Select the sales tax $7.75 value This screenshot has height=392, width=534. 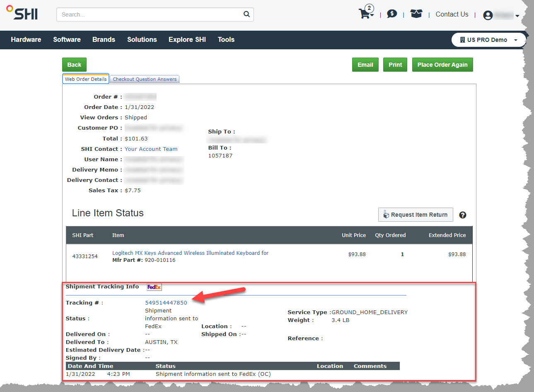point(133,191)
